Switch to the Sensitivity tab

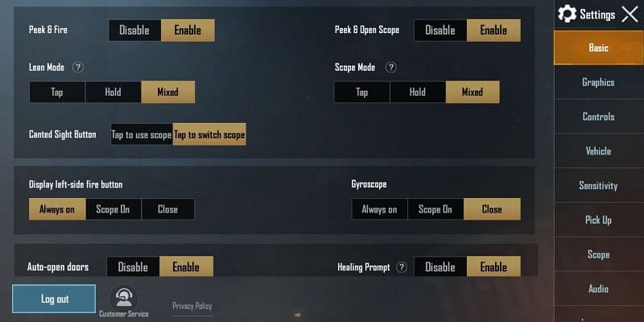[x=598, y=185]
